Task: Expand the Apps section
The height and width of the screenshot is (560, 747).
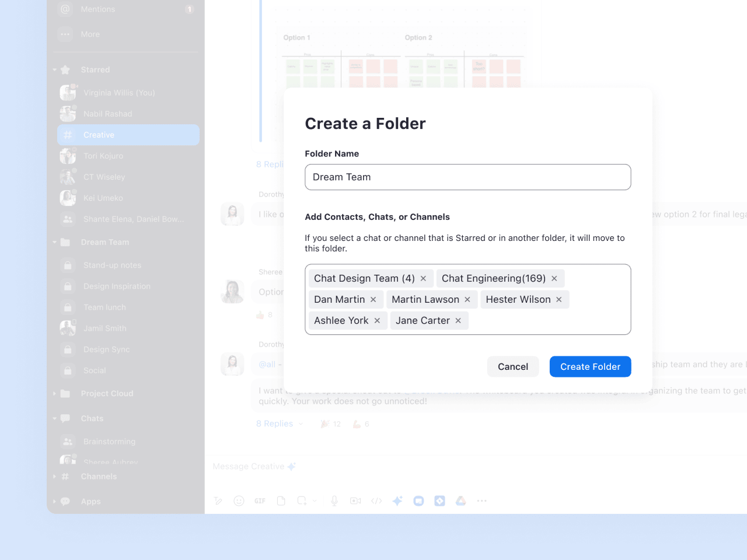Action: pyautogui.click(x=55, y=502)
